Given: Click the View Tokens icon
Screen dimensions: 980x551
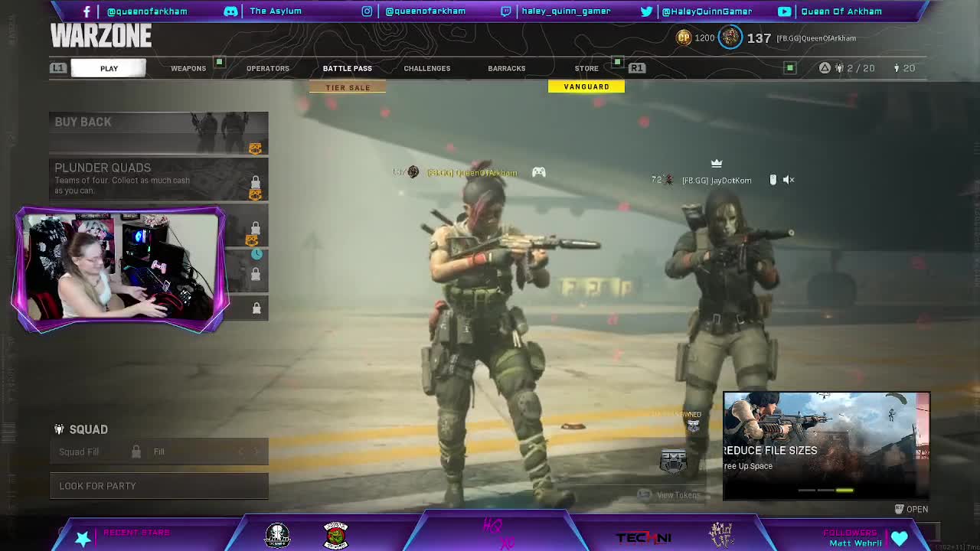Looking at the screenshot, I should coord(645,495).
